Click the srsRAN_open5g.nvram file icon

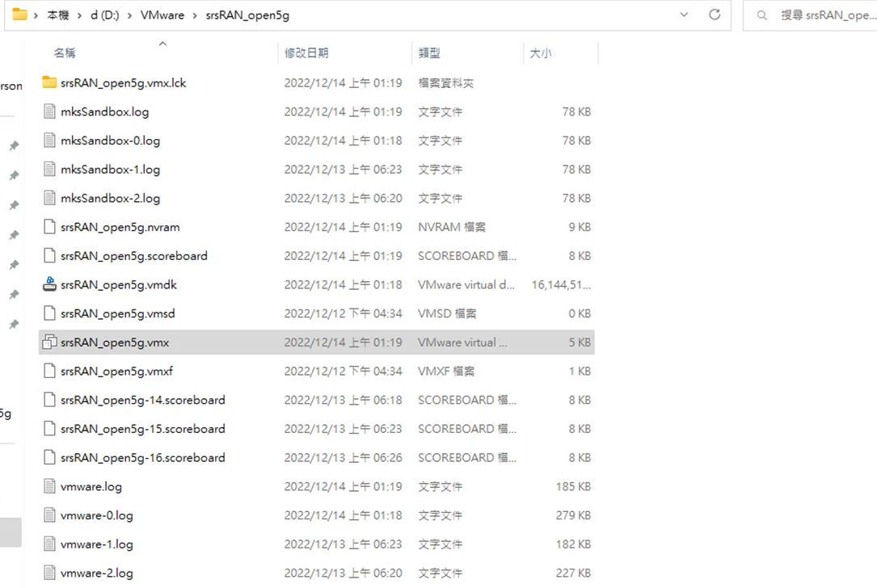coord(49,227)
